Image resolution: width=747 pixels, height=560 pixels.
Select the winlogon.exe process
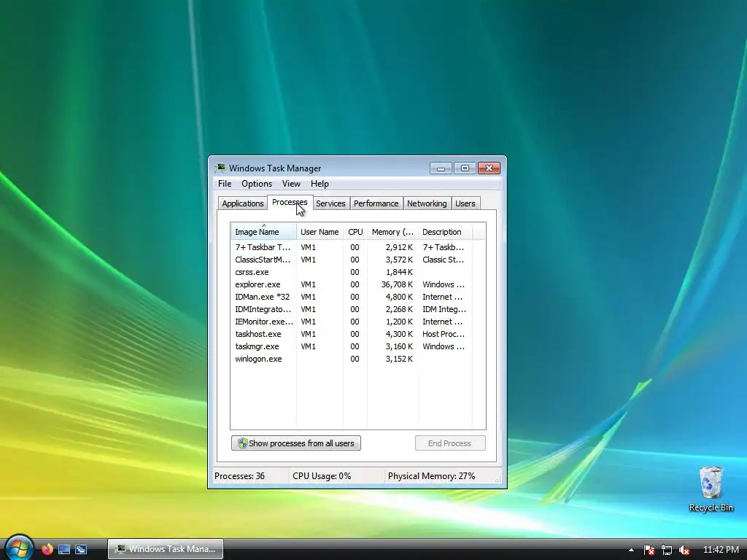point(352,359)
